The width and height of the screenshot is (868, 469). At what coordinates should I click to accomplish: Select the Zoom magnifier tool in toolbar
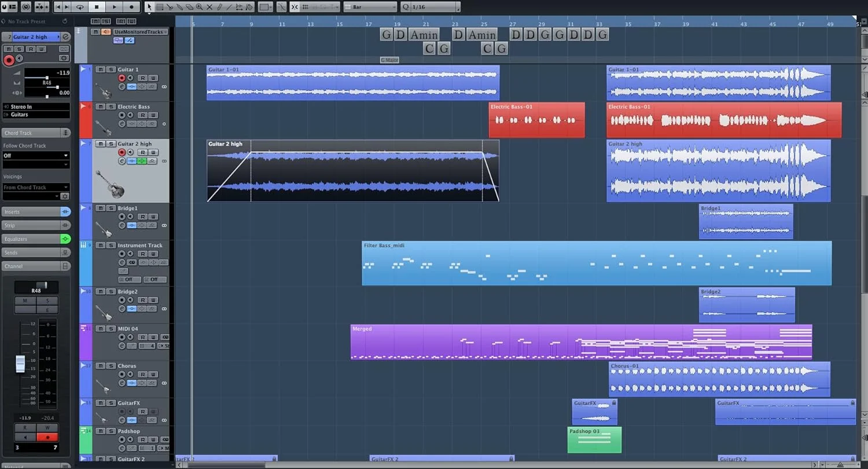pyautogui.click(x=199, y=7)
